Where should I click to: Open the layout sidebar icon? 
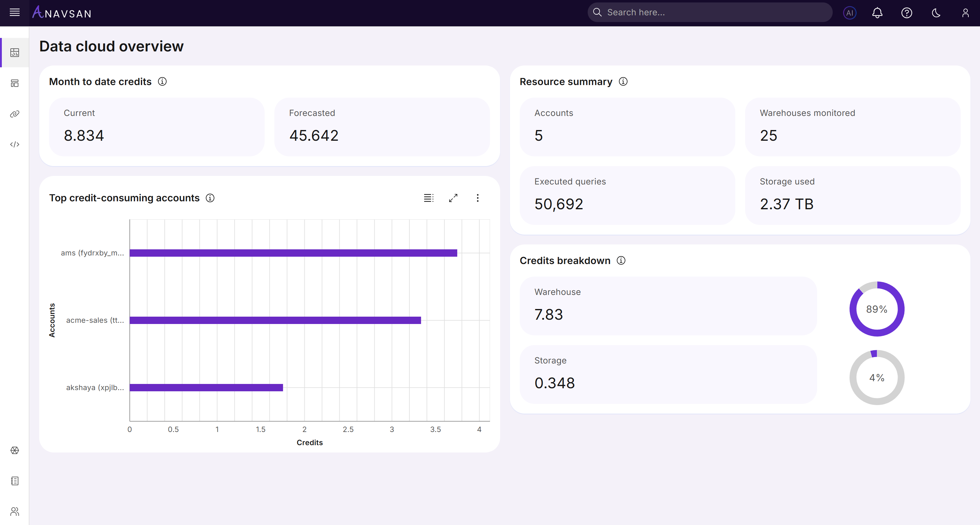(x=14, y=83)
